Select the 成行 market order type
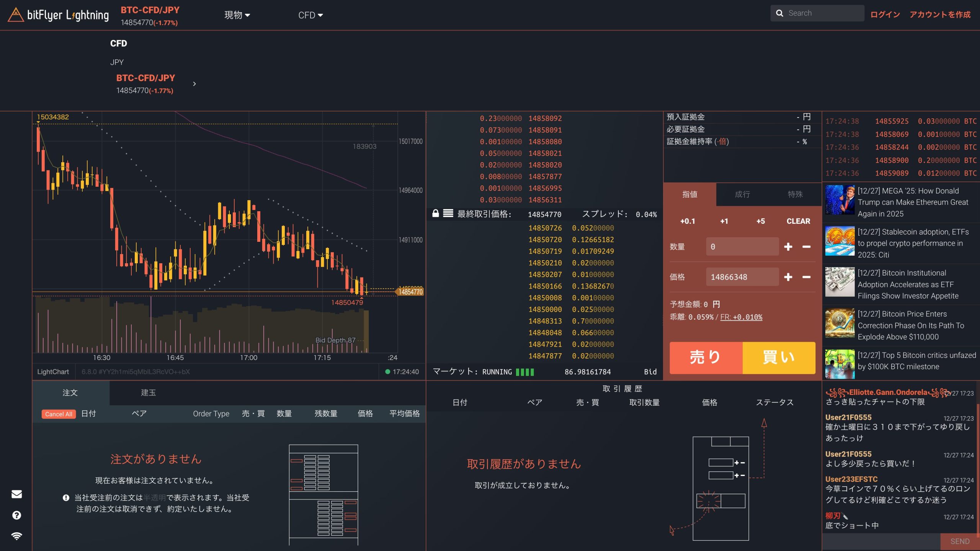Viewport: 980px width, 551px height. (742, 194)
